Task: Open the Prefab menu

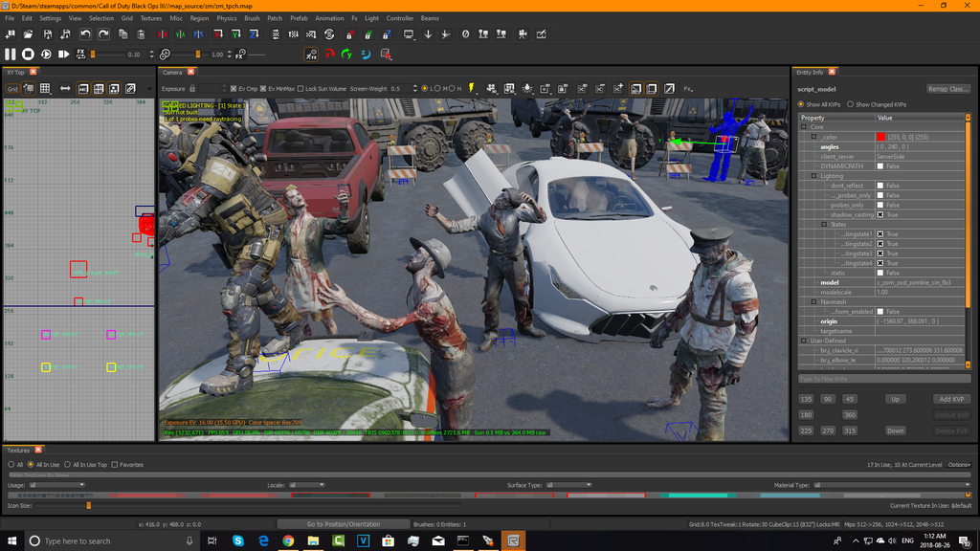Action: [x=299, y=18]
